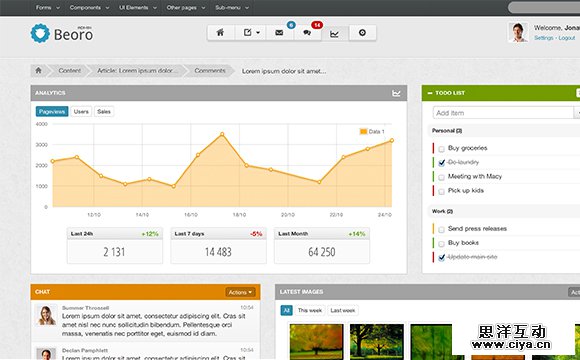Viewport: 580px width, 360px height.
Task: Open the chat comments icon
Action: 307,33
